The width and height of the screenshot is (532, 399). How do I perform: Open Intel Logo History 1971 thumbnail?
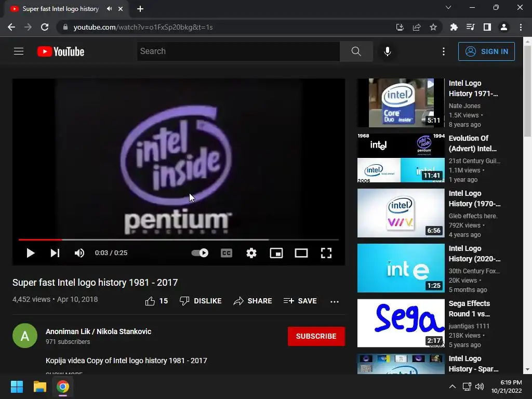point(401,103)
